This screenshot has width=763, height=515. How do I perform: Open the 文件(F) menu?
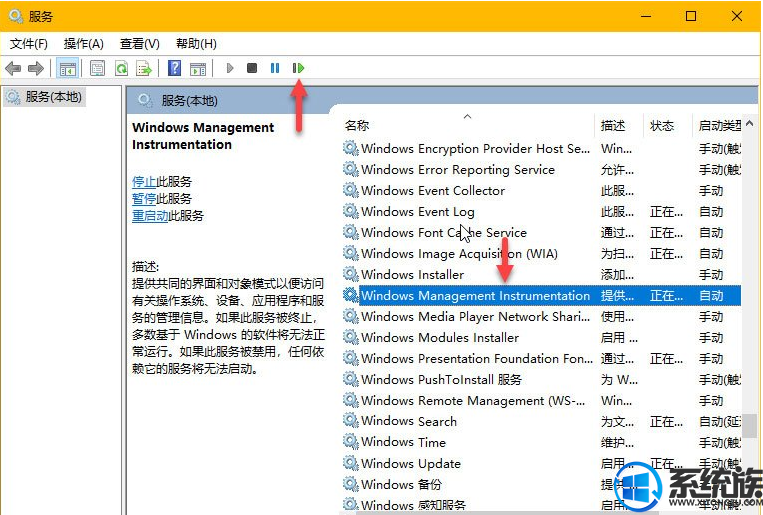29,44
